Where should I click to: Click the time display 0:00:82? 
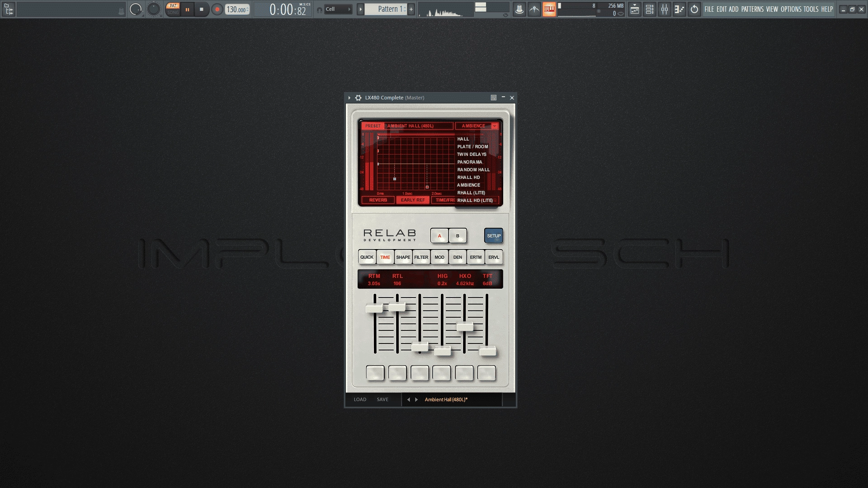289,9
